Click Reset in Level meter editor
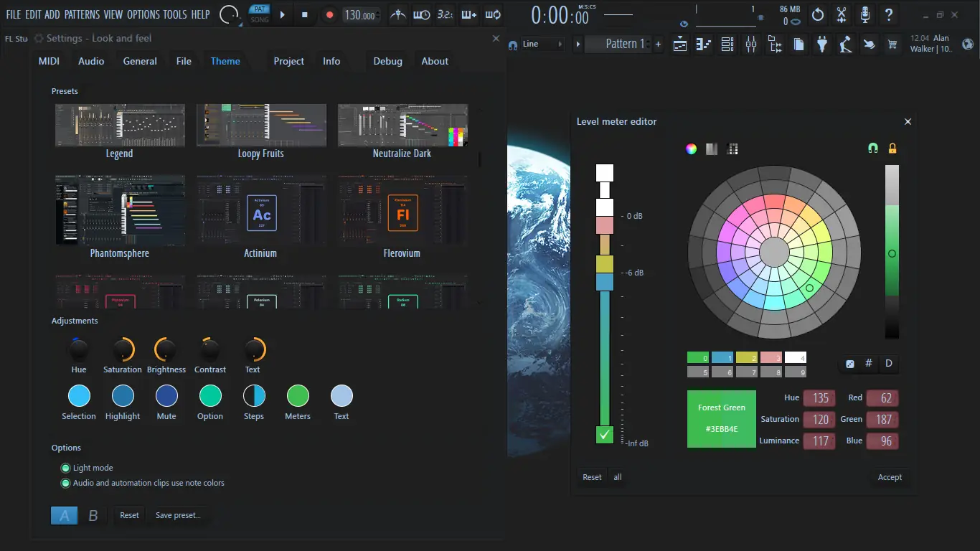 pos(592,477)
